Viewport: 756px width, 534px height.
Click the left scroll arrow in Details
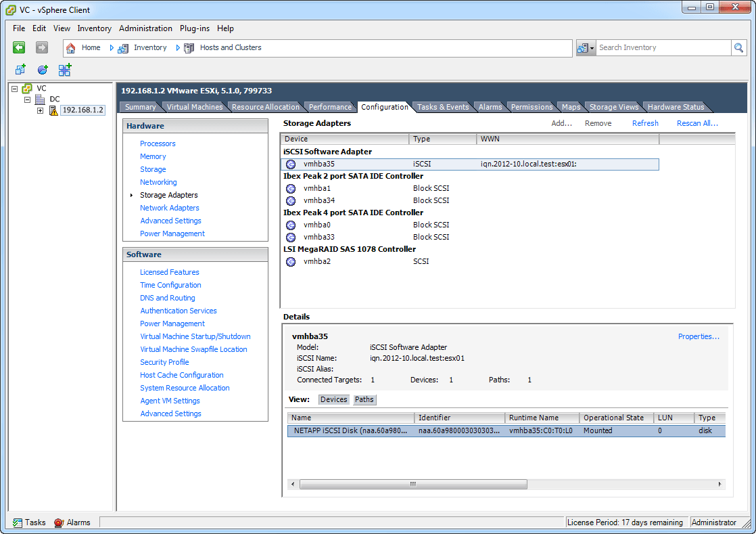click(293, 485)
